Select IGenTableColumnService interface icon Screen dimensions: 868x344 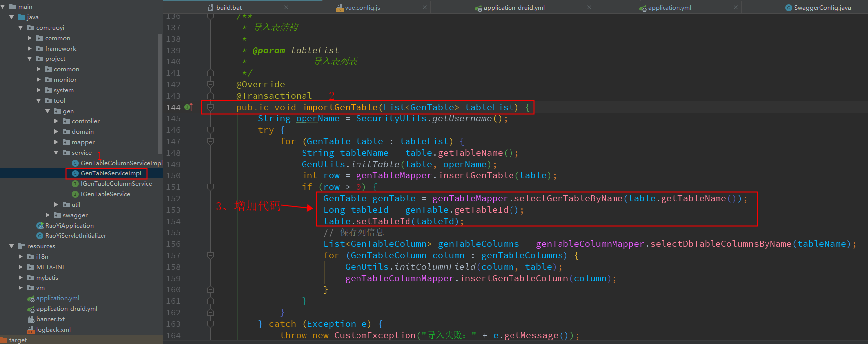[x=75, y=184]
